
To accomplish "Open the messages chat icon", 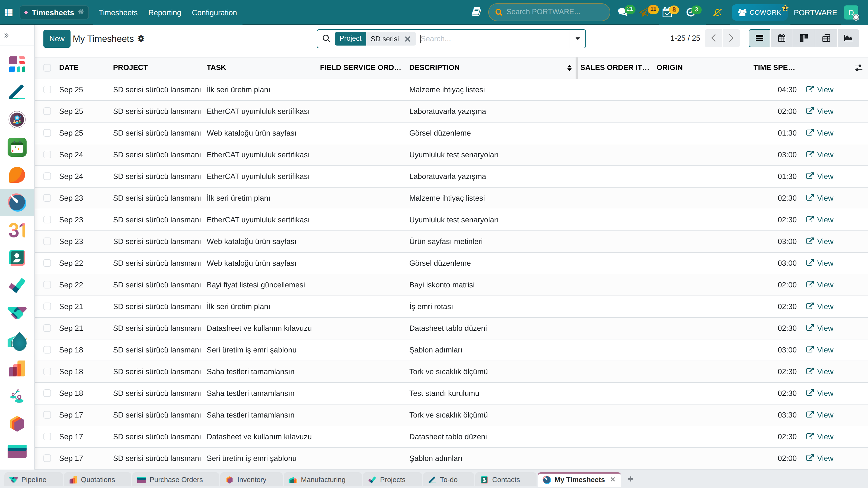I will click(x=623, y=12).
